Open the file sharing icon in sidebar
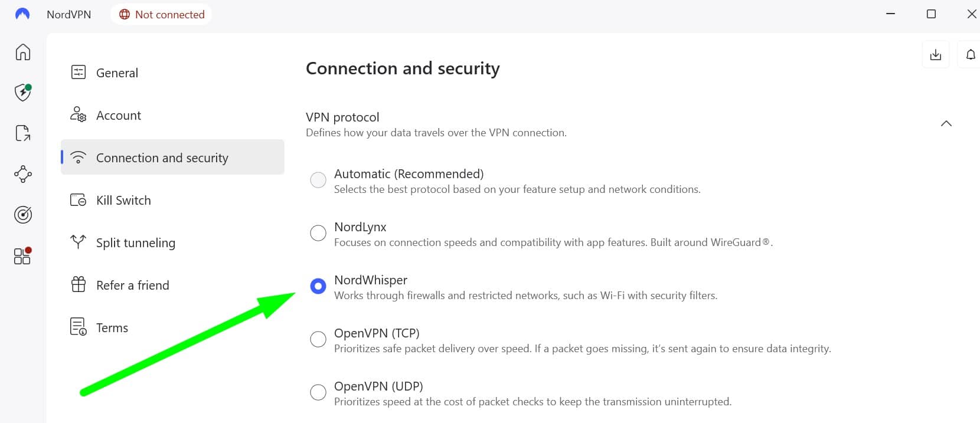 click(x=22, y=133)
